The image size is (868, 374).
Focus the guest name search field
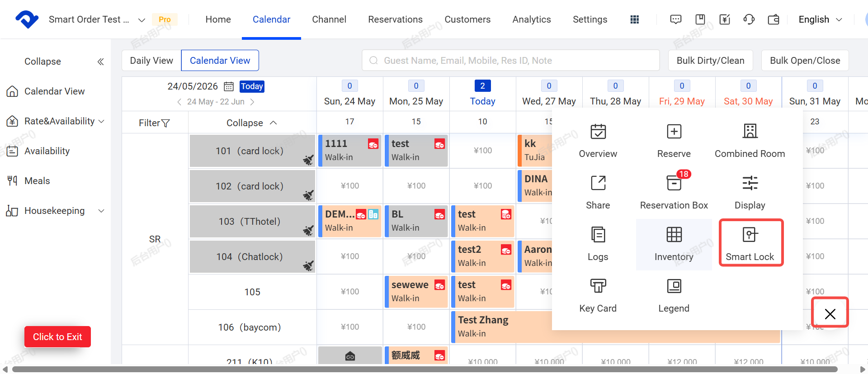[511, 61]
